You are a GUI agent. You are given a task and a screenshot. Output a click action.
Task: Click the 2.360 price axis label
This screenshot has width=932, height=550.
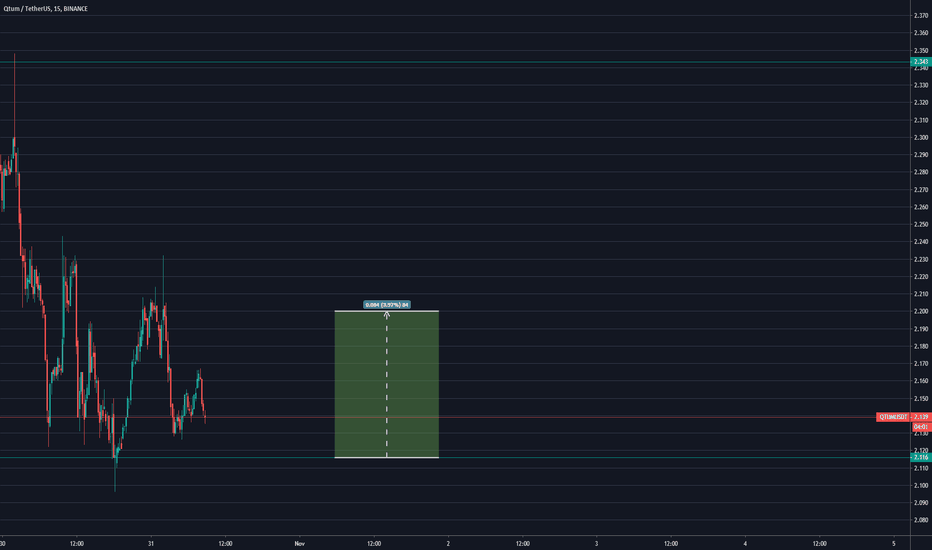coord(921,33)
